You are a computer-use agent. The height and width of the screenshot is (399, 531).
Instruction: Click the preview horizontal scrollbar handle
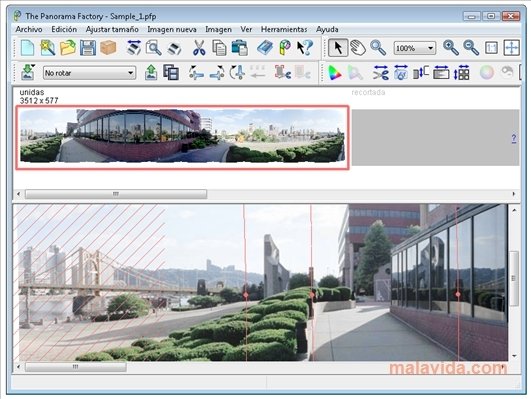[x=76, y=367]
